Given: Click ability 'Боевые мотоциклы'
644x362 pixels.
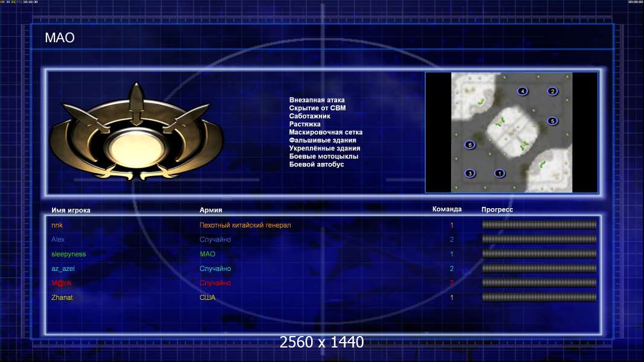Looking at the screenshot, I should pos(324,156).
